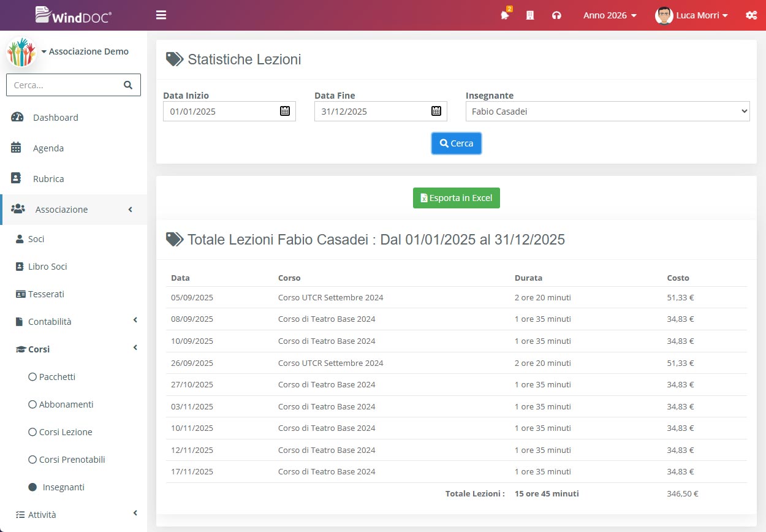The height and width of the screenshot is (532, 766).
Task: Open the notifications bell icon
Action: pos(505,16)
